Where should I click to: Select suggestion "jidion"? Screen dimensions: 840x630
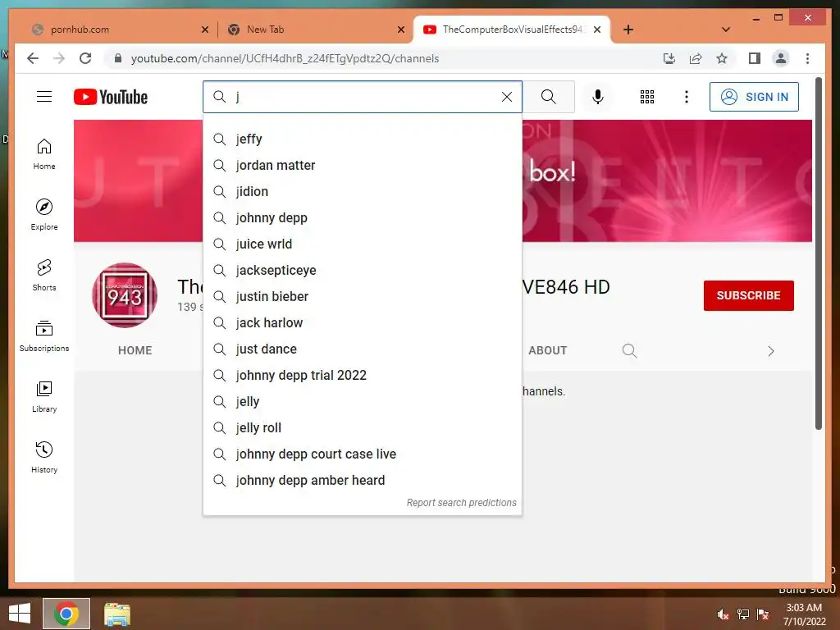(x=362, y=192)
